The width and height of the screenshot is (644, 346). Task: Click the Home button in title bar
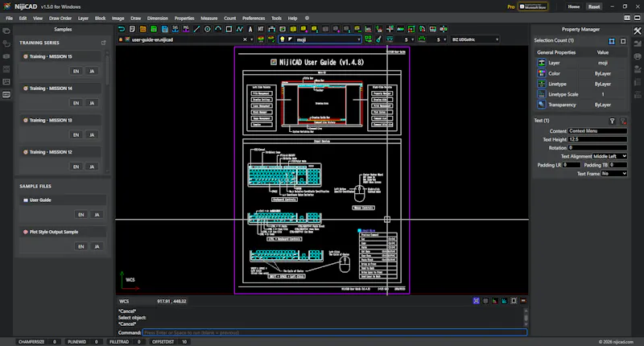coord(574,6)
